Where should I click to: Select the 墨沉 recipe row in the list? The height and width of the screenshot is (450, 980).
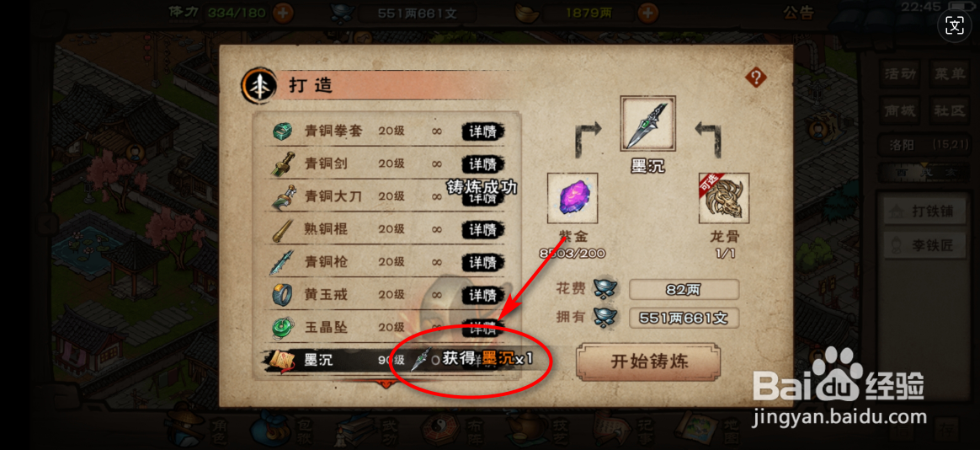pos(387,360)
